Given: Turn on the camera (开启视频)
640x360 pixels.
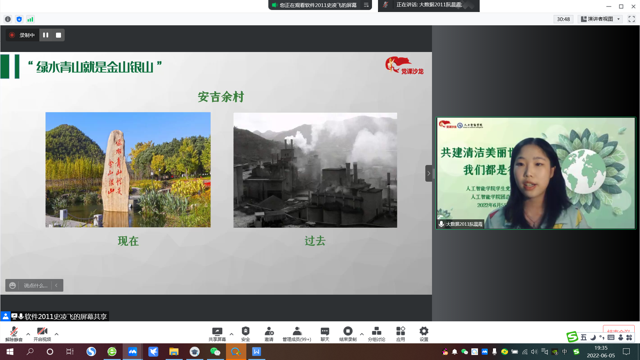Looking at the screenshot, I should 42,334.
